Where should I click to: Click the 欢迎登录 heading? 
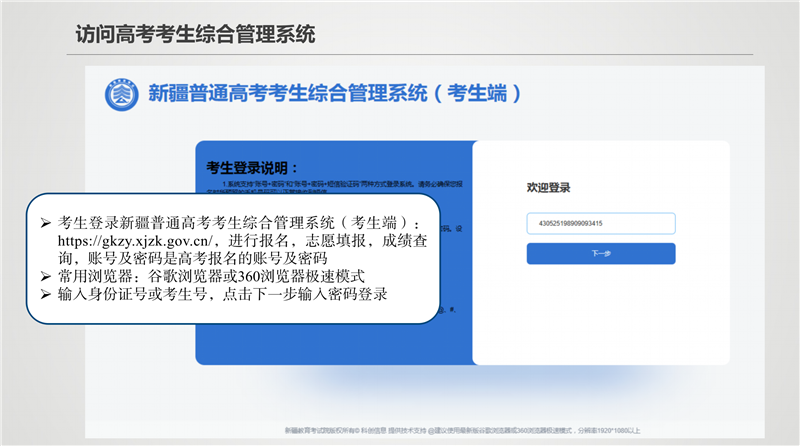pyautogui.click(x=548, y=187)
